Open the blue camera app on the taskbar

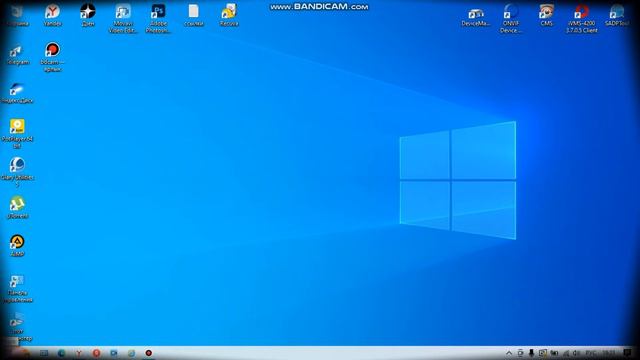point(114,353)
